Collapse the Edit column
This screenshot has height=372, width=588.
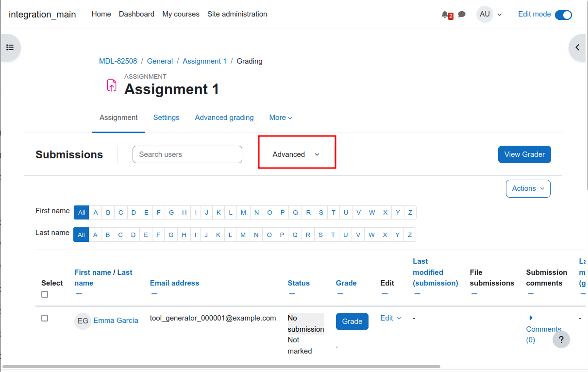tap(385, 294)
